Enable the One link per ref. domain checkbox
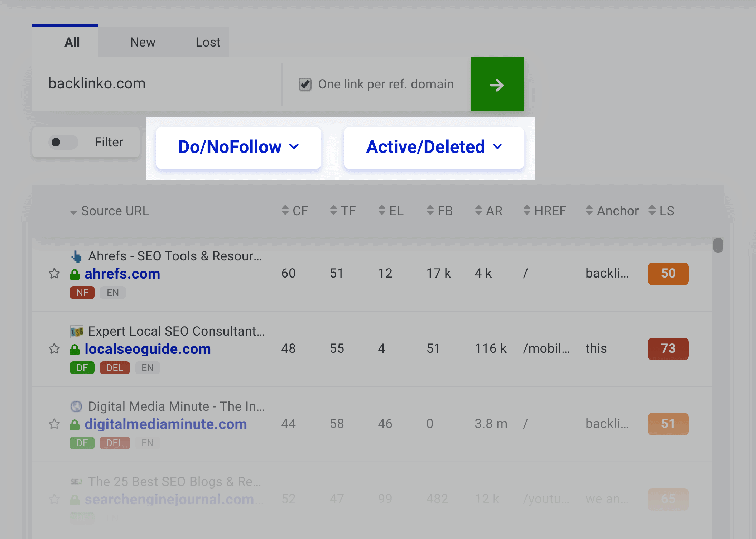Screen dimensions: 756x539 tap(305, 83)
